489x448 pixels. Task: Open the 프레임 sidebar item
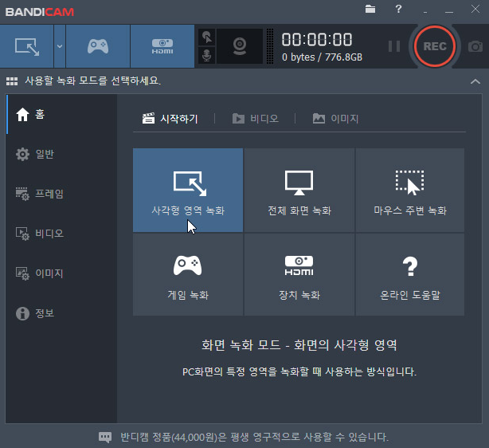(x=62, y=194)
